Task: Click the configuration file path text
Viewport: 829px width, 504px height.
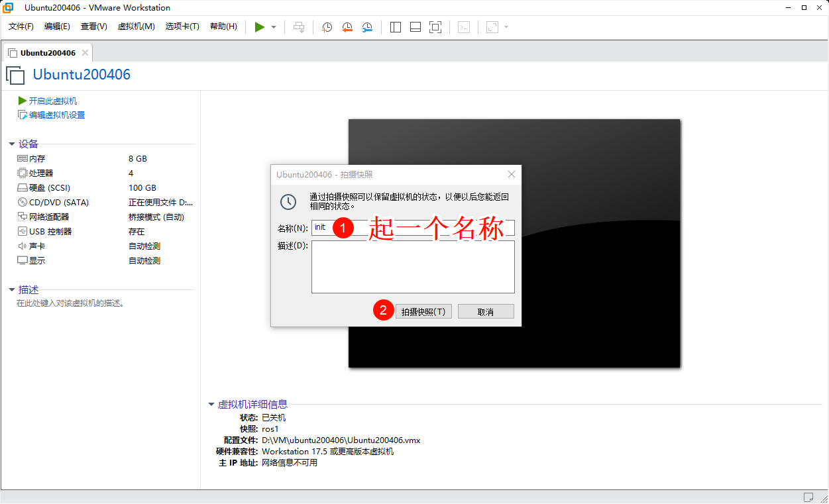Action: coord(341,440)
